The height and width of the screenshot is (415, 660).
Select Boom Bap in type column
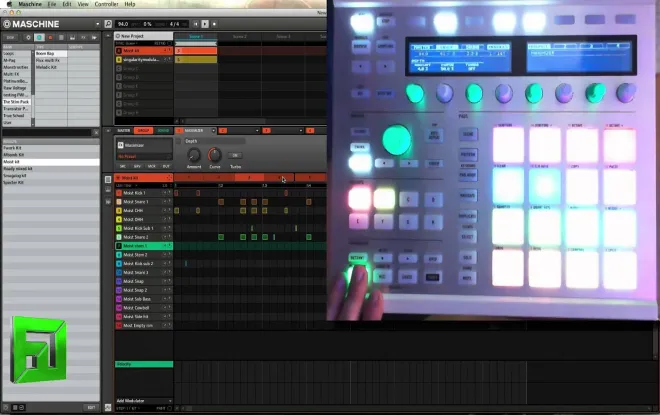(x=51, y=53)
